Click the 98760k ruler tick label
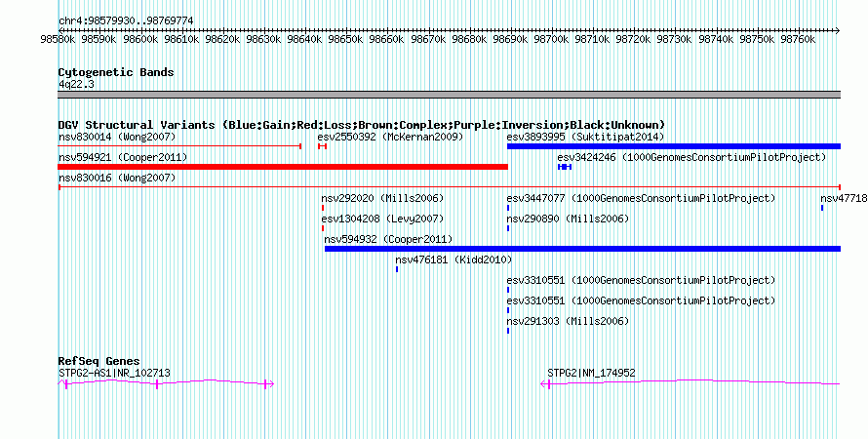Image resolution: width=868 pixels, height=439 pixels. point(797,39)
